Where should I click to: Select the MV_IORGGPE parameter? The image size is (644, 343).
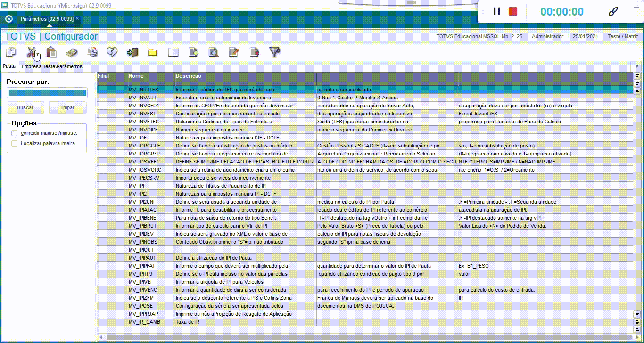tap(364, 146)
